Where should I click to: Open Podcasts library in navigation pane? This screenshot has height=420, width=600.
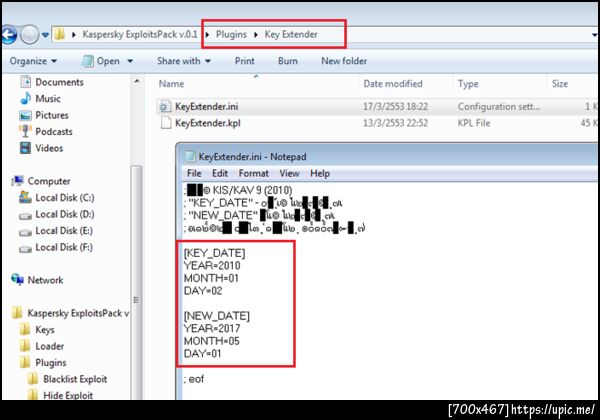54,132
